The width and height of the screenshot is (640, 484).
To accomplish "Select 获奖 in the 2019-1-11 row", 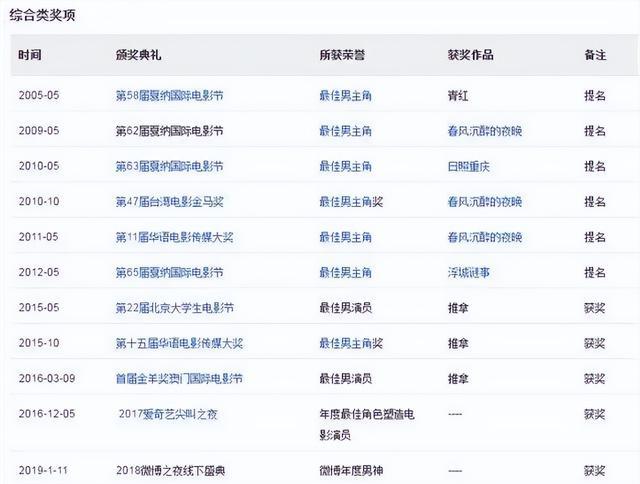I will tap(595, 471).
